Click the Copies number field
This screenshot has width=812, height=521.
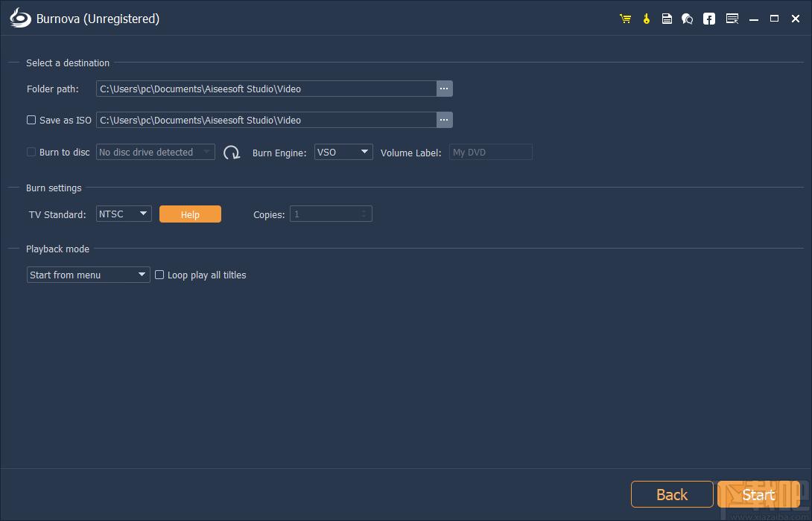(331, 214)
